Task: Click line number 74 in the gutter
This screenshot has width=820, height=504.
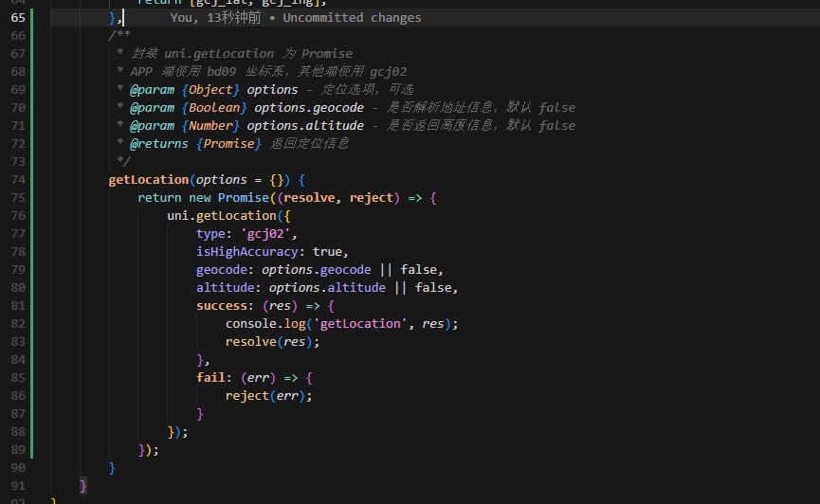Action: pos(17,179)
